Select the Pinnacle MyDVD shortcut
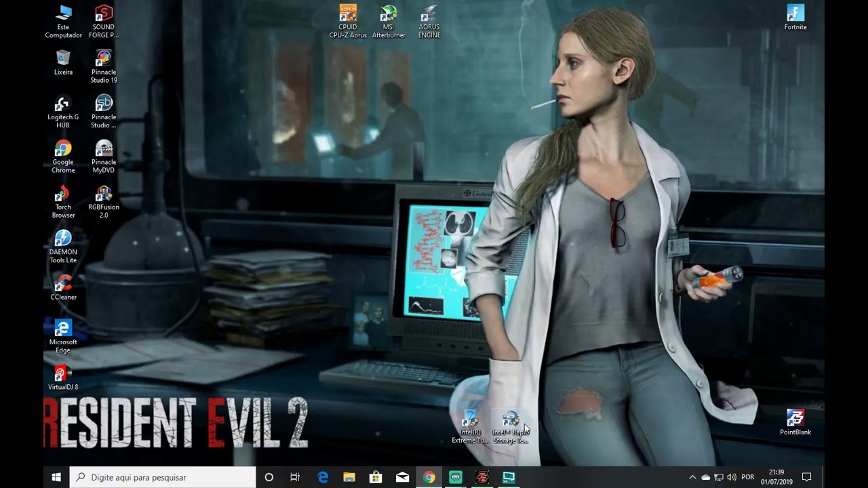This screenshot has height=488, width=868. [x=104, y=157]
